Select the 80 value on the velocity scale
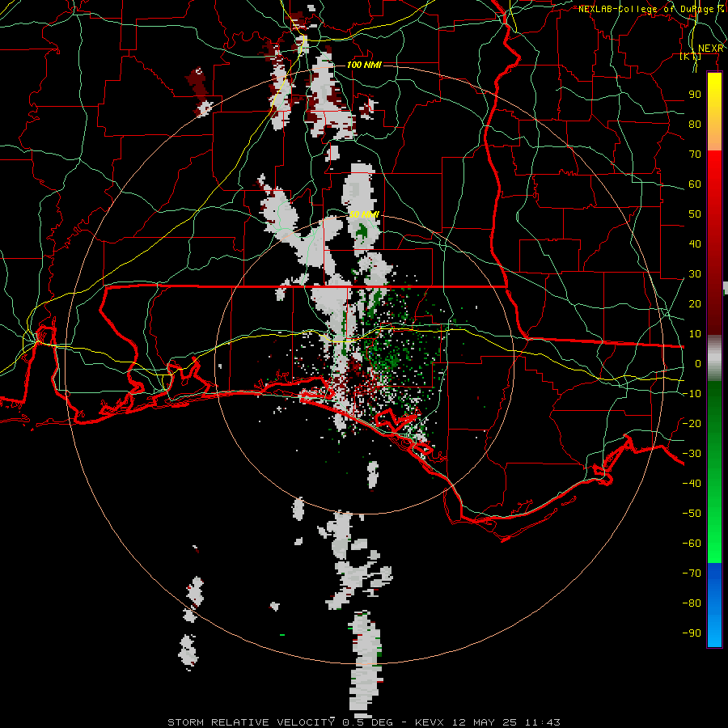Screen dimensions: 728x728 (695, 124)
